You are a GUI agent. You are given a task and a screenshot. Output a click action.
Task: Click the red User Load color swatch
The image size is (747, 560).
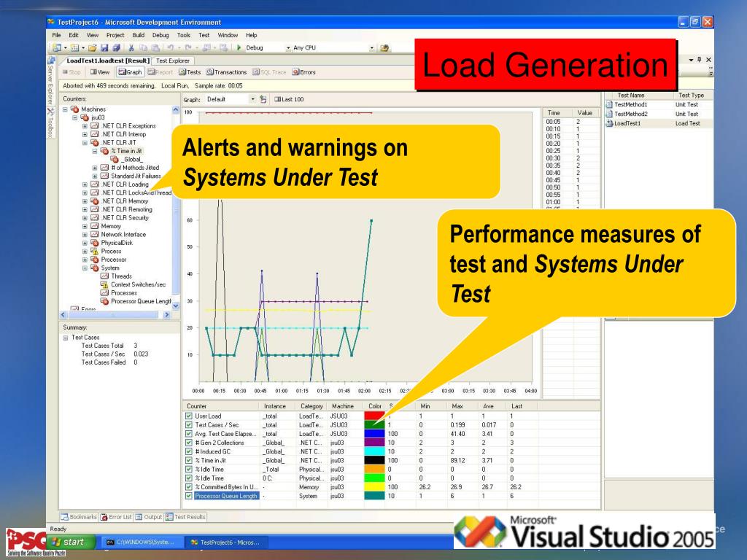click(x=374, y=416)
